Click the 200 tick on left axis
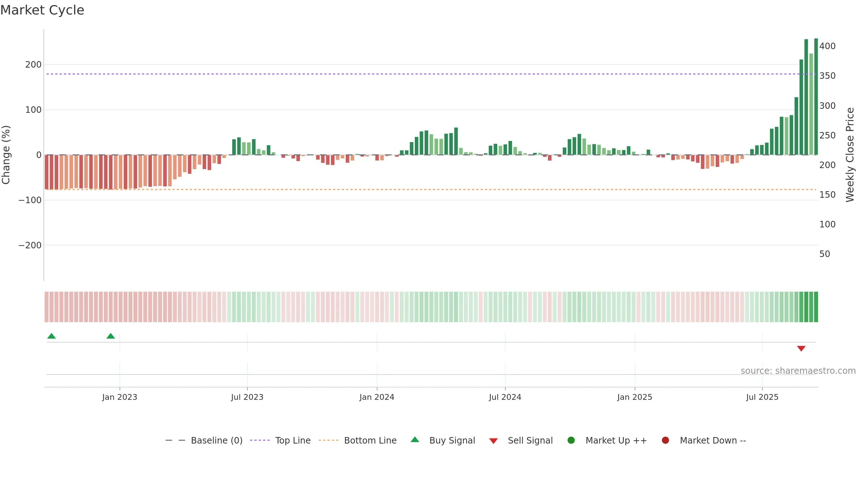 coord(33,65)
